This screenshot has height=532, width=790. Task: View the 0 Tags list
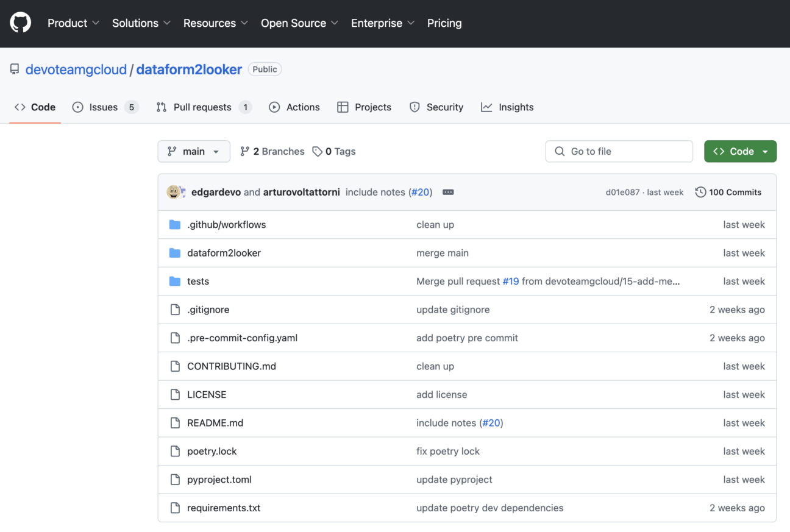click(334, 152)
